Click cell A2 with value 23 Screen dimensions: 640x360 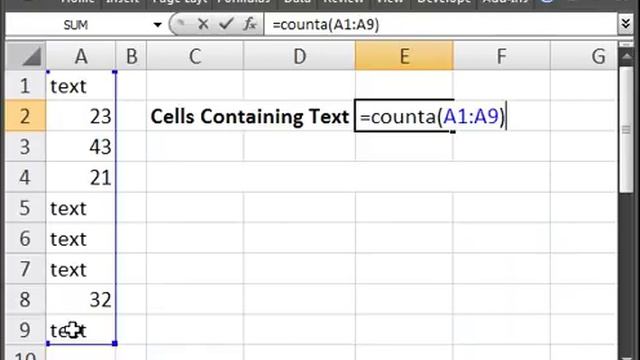click(x=81, y=116)
